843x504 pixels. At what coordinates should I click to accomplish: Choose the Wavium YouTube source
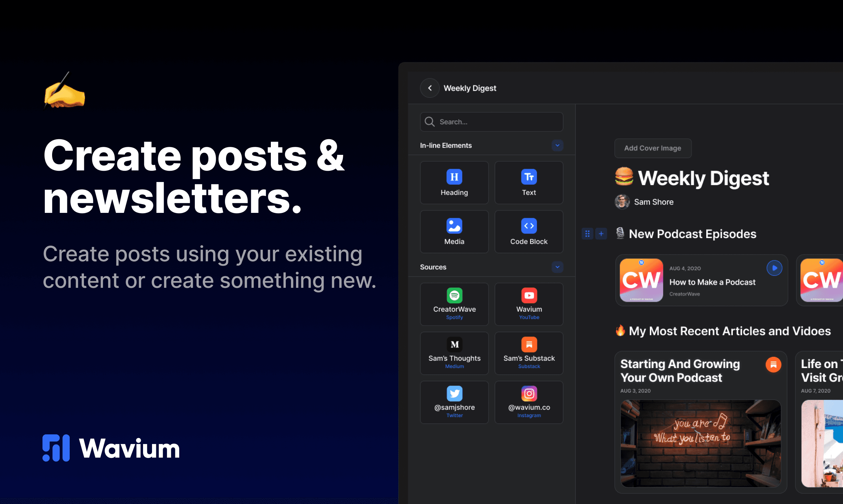529,304
